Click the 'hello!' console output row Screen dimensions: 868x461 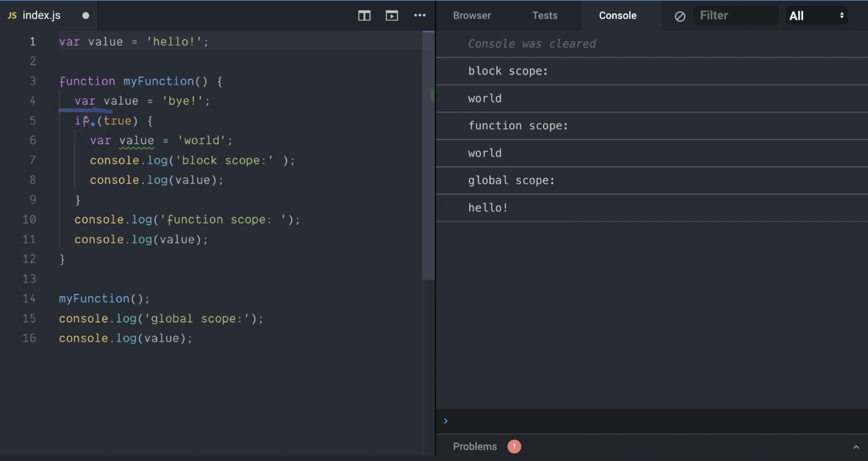652,208
